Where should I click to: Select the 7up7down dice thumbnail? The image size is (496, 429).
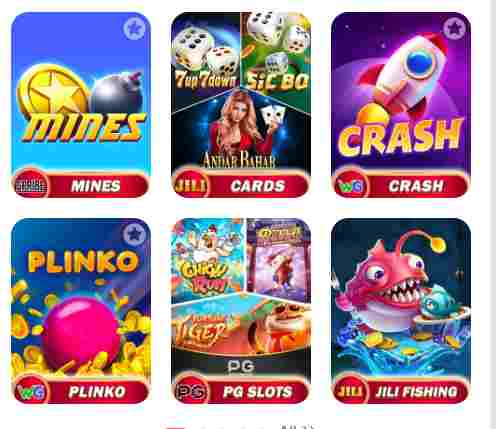click(206, 53)
